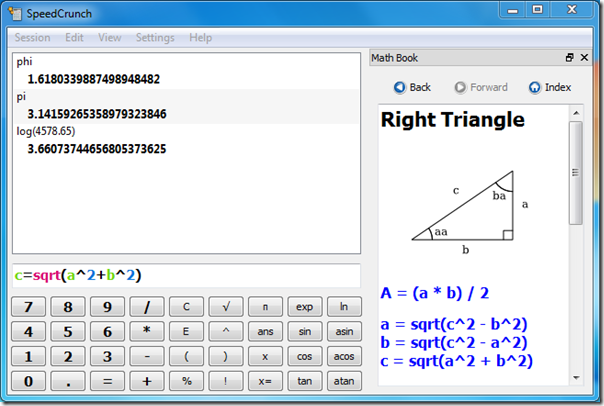Click the acos function key
604x406 pixels.
(344, 356)
